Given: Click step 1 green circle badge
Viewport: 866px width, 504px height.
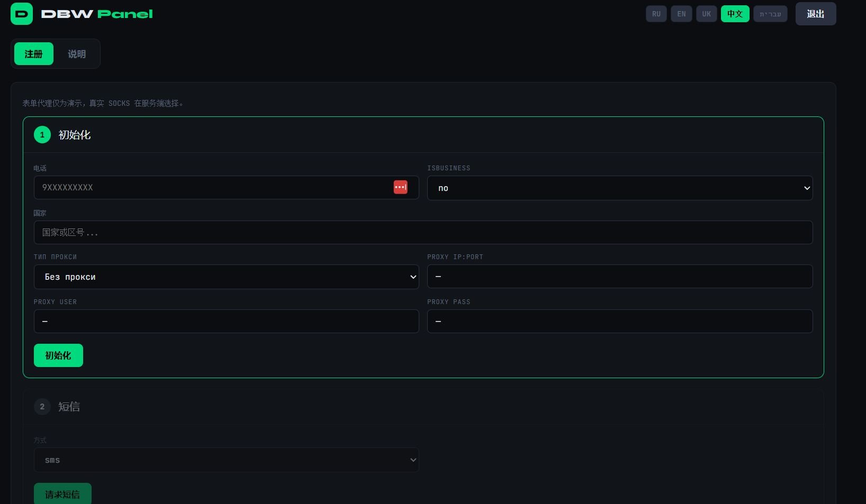Looking at the screenshot, I should 42,135.
